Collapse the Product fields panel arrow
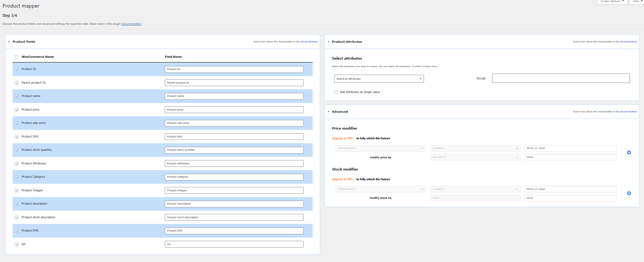 (x=9, y=42)
